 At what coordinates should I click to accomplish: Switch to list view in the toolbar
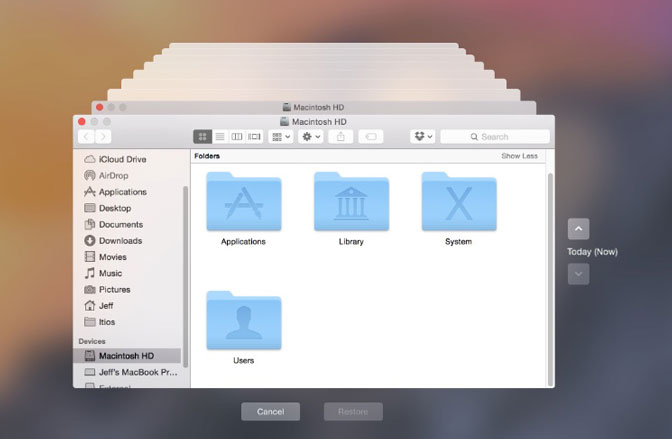point(220,137)
